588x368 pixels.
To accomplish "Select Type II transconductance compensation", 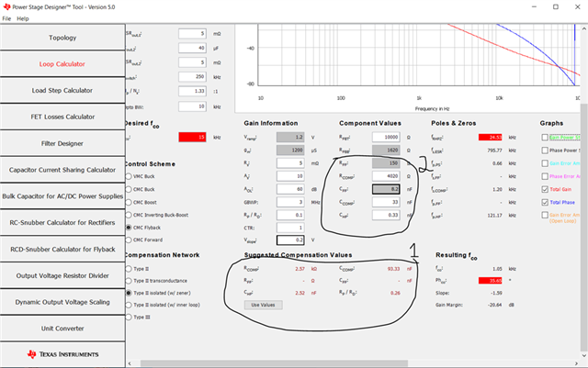I will [x=129, y=281].
